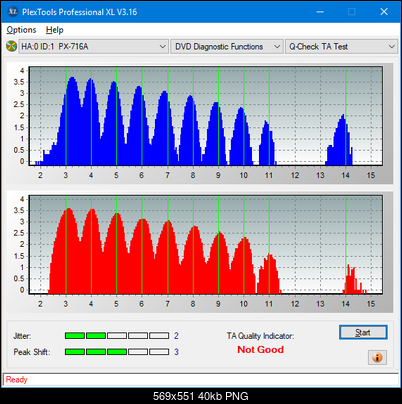Click the Jitter value 2

(x=176, y=336)
